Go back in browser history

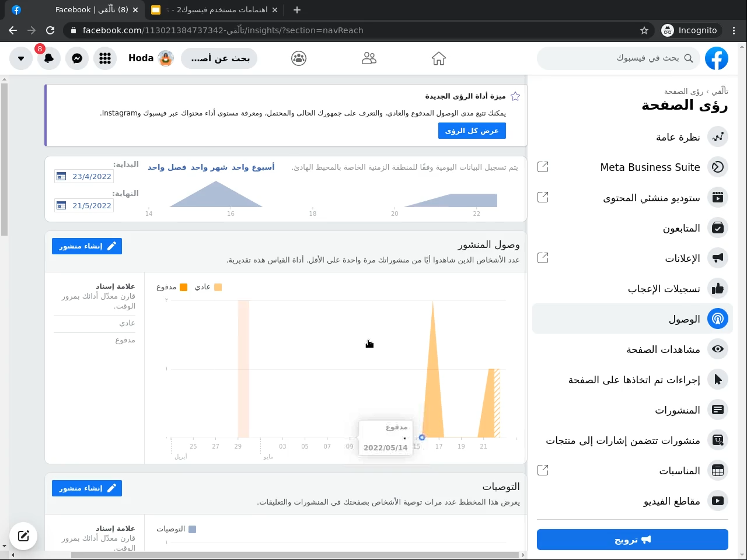pos(13,30)
